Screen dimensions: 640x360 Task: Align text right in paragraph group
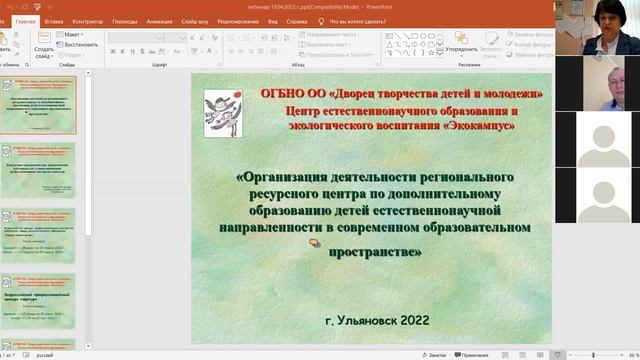[x=251, y=51]
